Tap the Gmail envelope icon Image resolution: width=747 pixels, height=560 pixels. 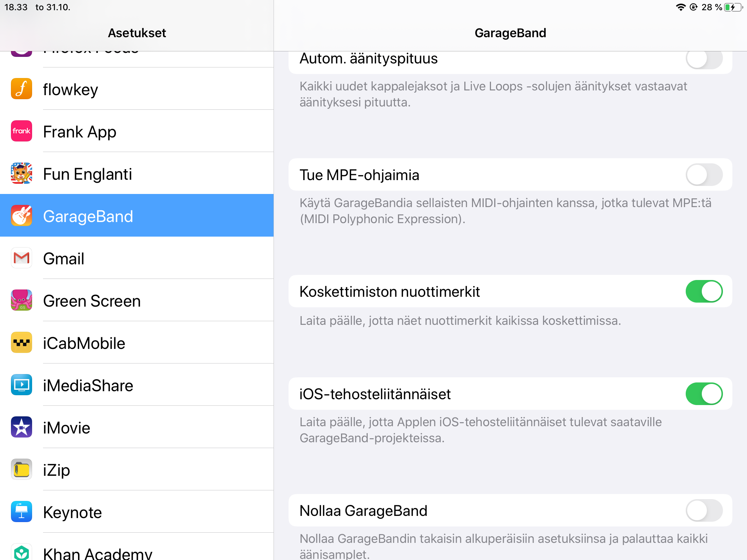(x=22, y=258)
